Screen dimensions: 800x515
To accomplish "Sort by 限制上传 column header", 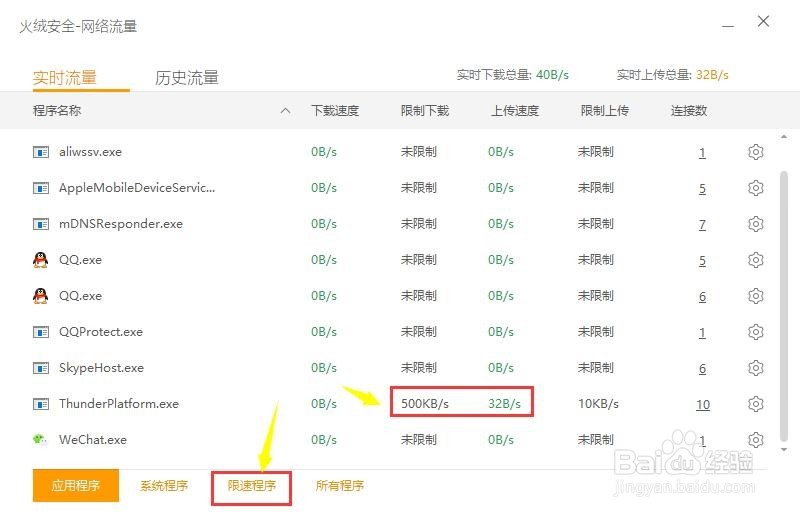I will pyautogui.click(x=605, y=110).
